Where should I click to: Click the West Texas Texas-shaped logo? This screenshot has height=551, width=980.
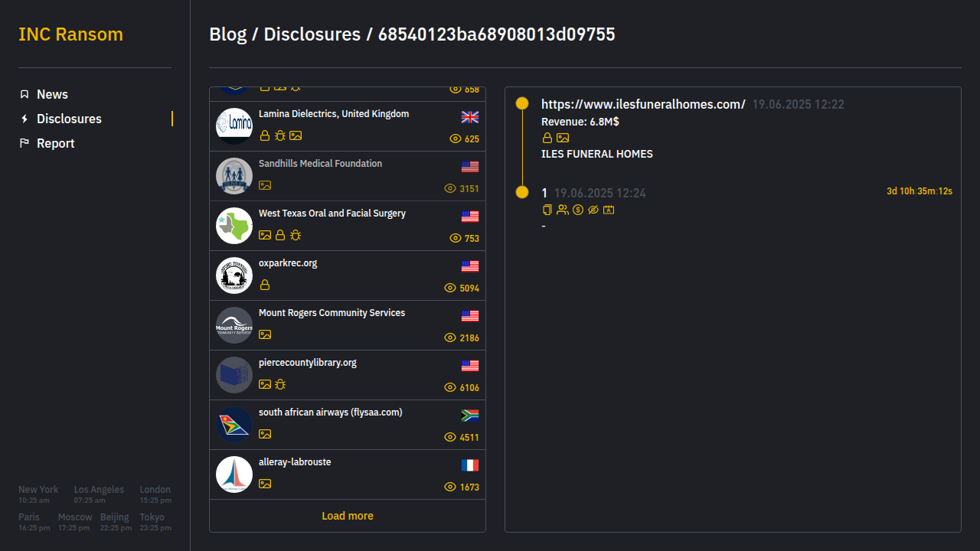tap(234, 226)
